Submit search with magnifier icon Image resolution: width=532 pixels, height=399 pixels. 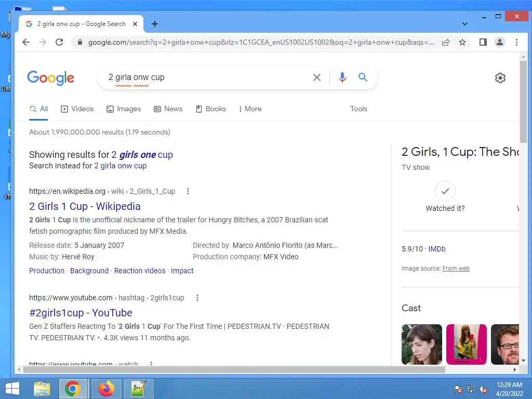tap(363, 77)
